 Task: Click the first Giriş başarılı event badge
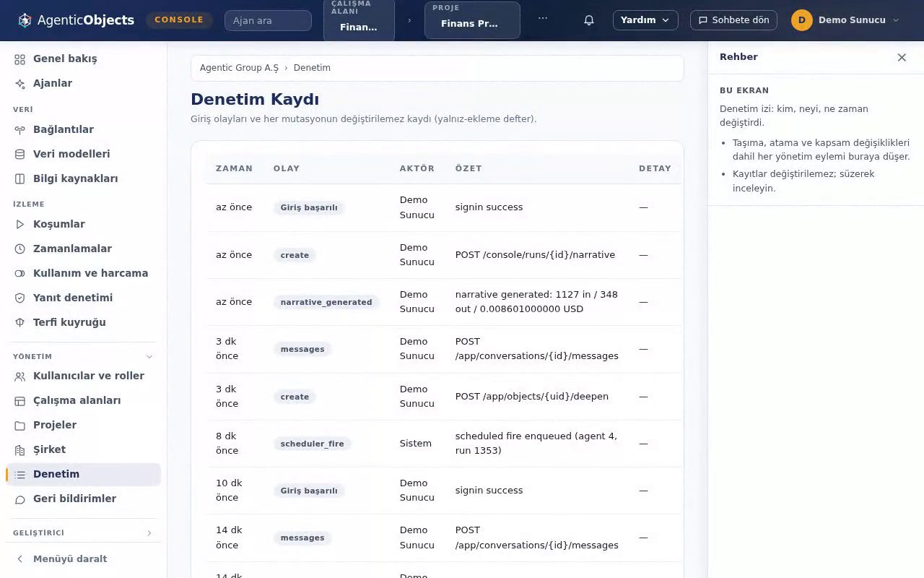(309, 208)
